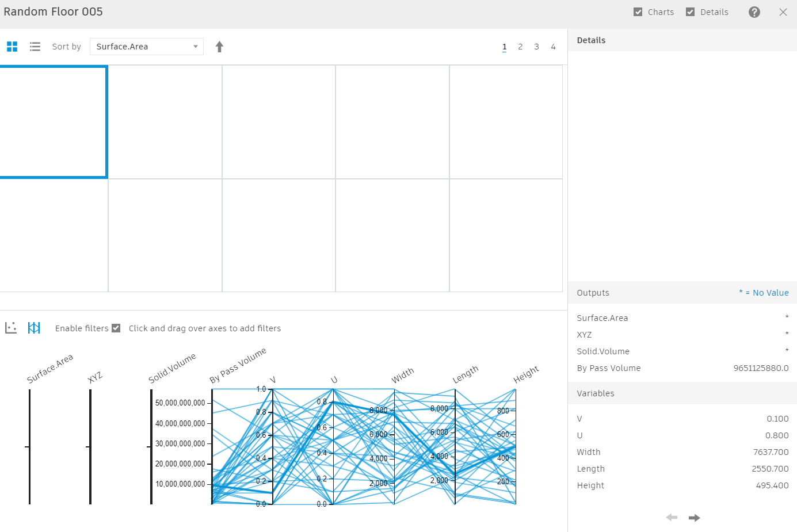Click the forward navigation arrow under Variables
797x532 pixels.
pos(695,518)
